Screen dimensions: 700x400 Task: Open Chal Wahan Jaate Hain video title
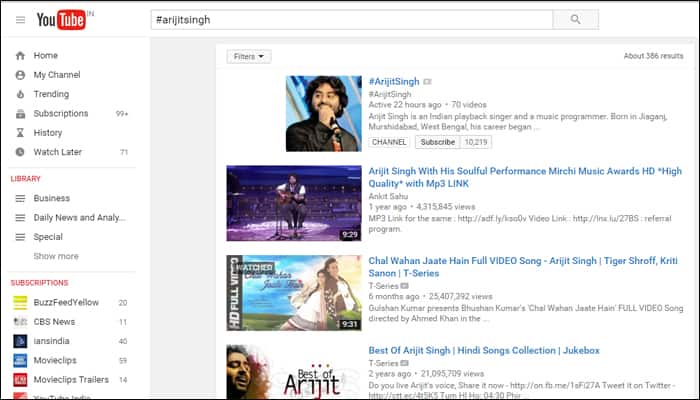(523, 267)
